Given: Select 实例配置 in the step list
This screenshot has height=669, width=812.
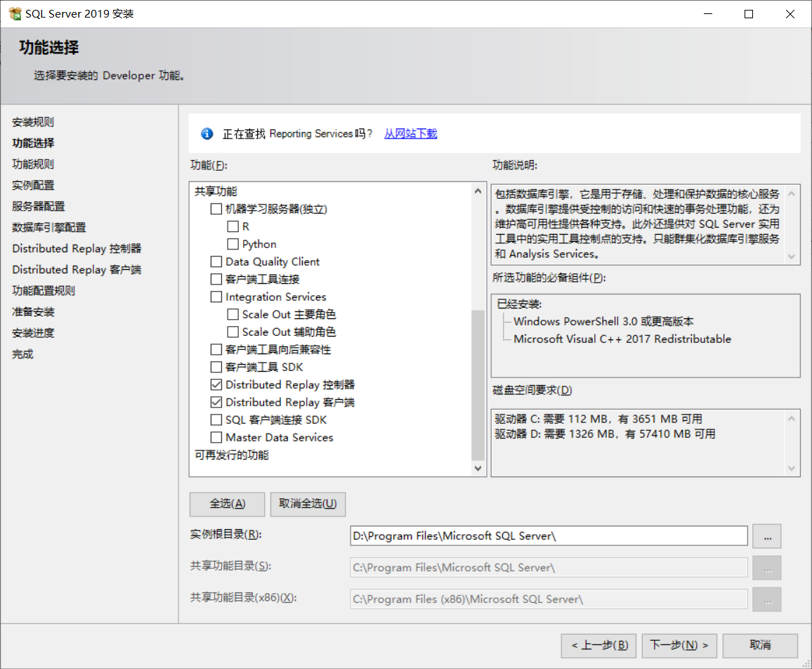Looking at the screenshot, I should point(33,185).
